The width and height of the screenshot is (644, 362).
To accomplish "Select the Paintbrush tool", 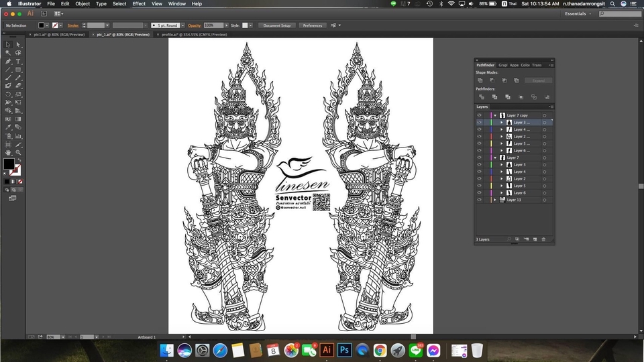I will click(8, 78).
